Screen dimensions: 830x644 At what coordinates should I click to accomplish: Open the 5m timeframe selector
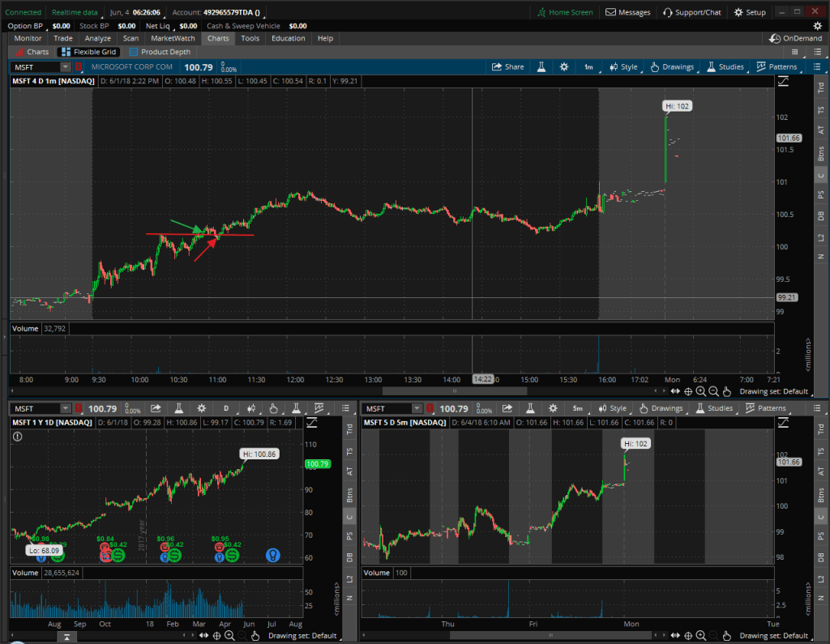click(578, 409)
